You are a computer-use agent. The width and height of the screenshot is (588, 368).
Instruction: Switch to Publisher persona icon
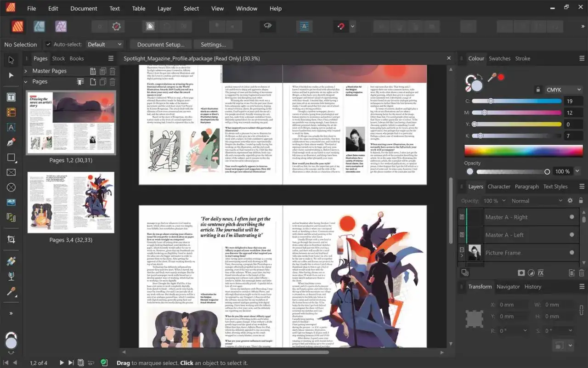(x=17, y=26)
